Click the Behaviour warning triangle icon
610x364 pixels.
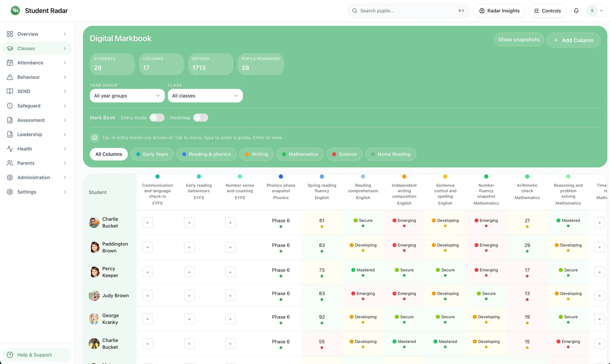coord(10,77)
